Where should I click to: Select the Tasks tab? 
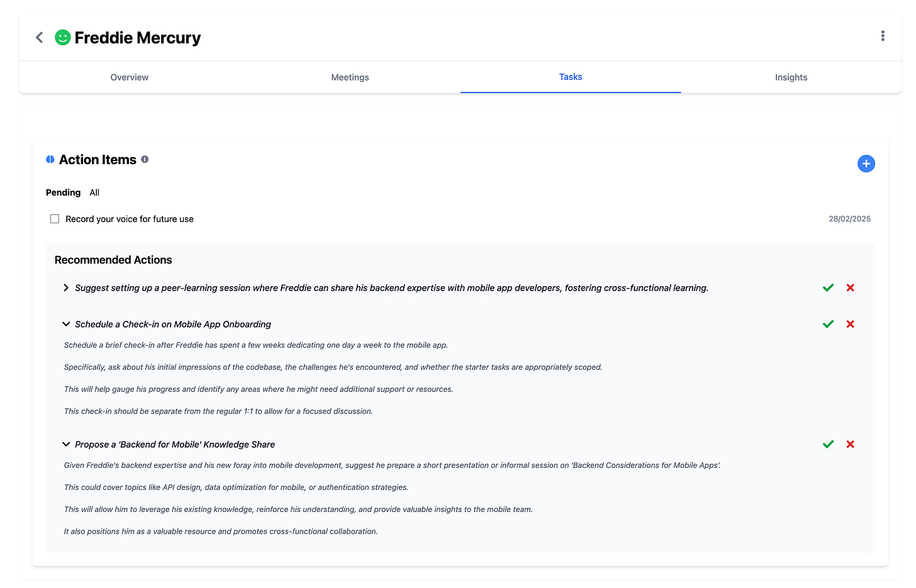[x=571, y=77]
